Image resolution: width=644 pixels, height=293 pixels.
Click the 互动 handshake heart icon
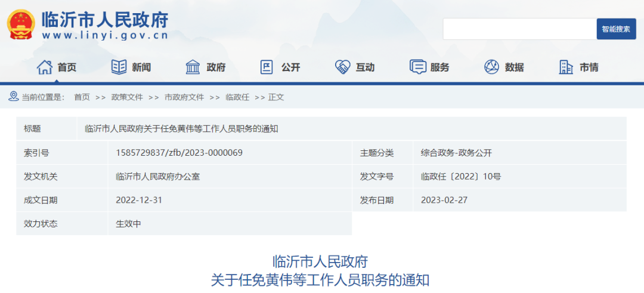[x=342, y=67]
